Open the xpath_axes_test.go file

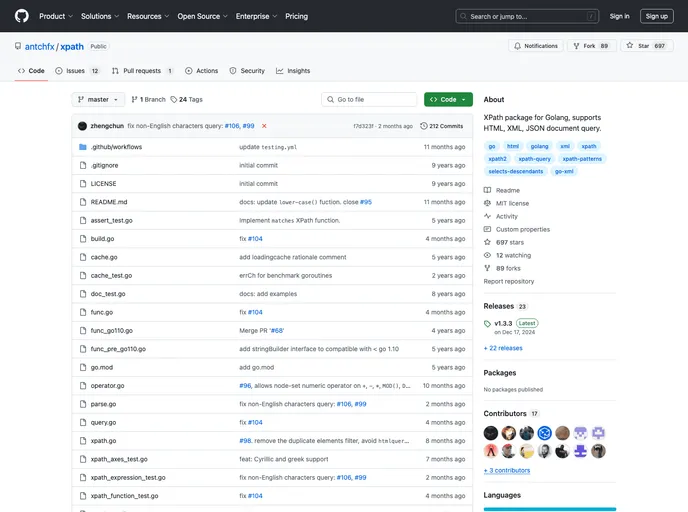click(x=119, y=459)
